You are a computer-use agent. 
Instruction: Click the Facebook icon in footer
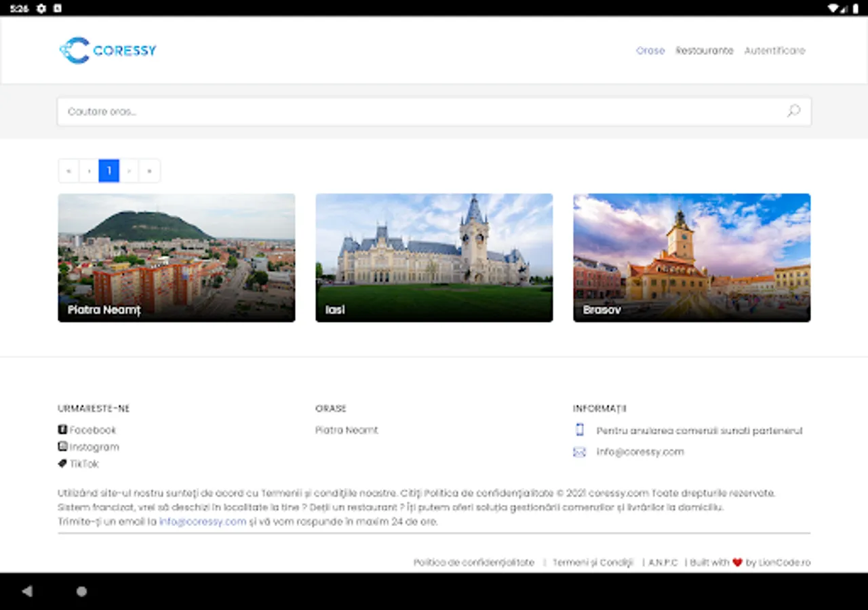click(62, 430)
